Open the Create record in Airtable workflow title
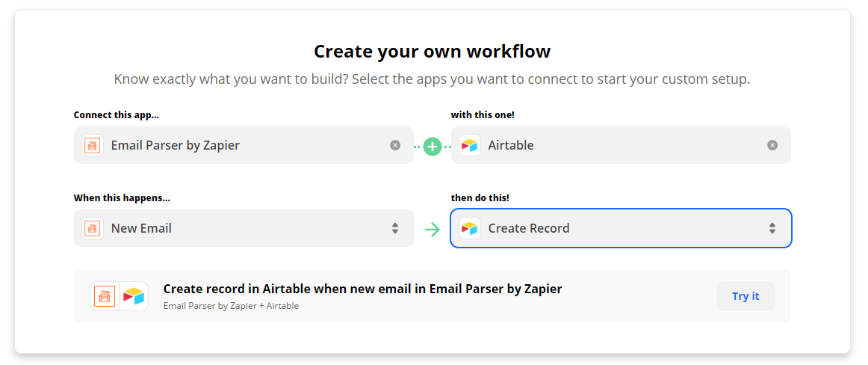Image resolution: width=868 pixels, height=365 pixels. coord(362,289)
